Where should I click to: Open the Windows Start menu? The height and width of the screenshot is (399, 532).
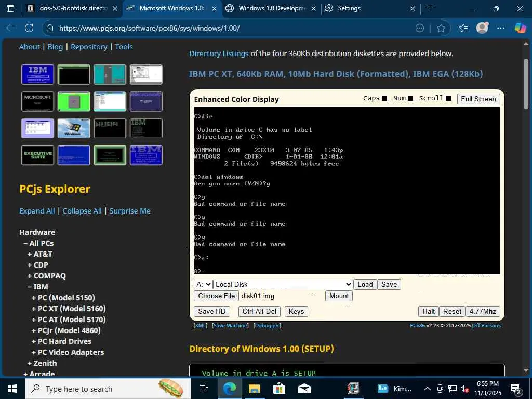(12, 389)
